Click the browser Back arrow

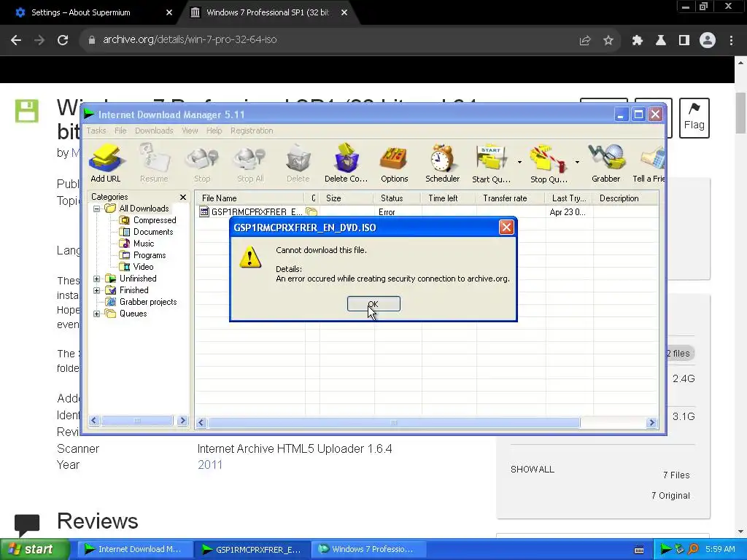16,40
